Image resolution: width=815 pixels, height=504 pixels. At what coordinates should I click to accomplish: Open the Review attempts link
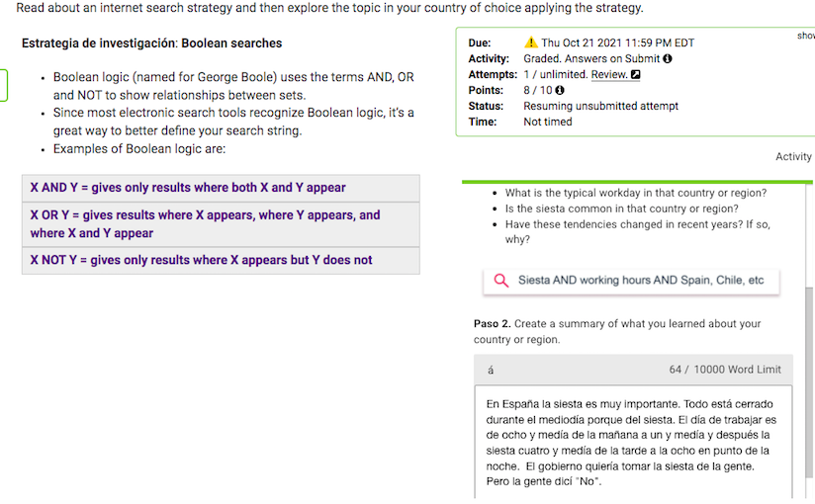point(609,75)
